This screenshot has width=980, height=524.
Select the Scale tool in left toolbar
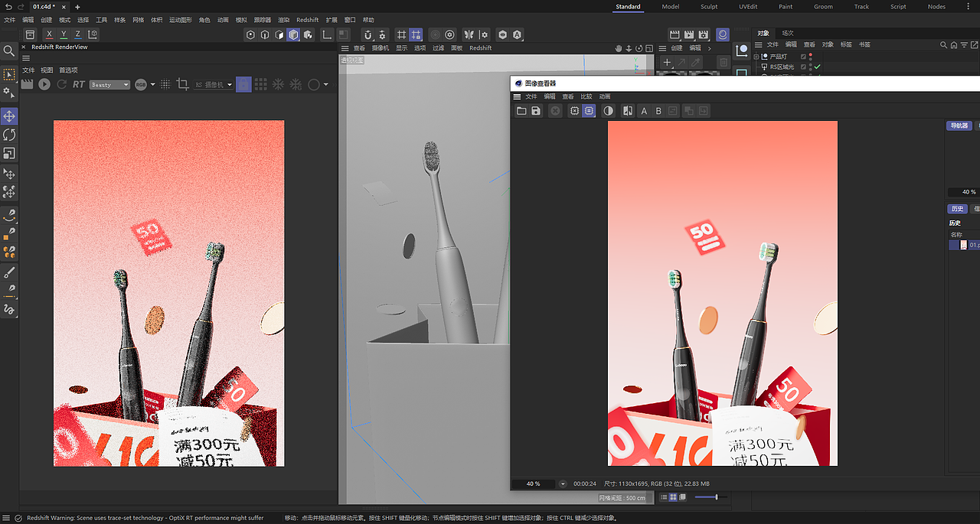[x=9, y=153]
